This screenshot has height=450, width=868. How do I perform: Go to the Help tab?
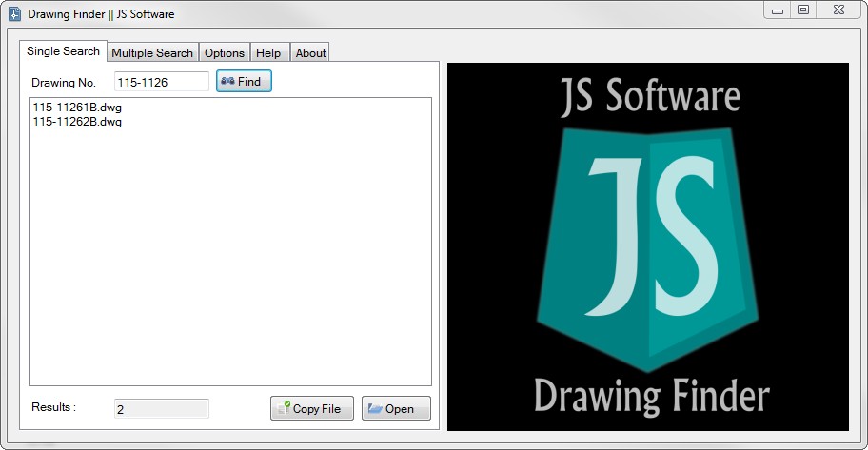click(x=268, y=52)
